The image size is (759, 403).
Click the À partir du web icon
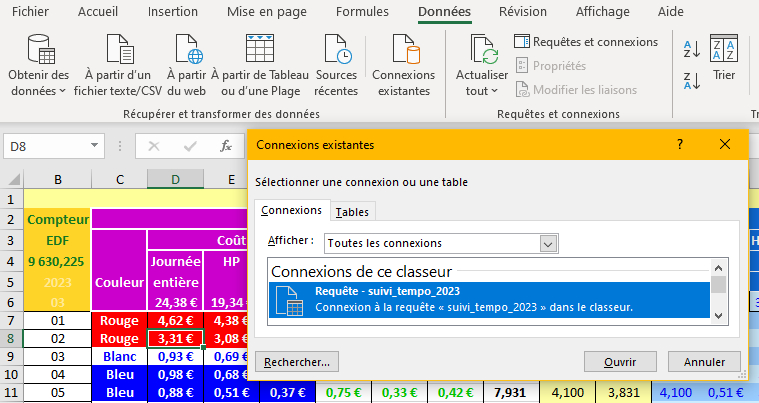tap(187, 50)
